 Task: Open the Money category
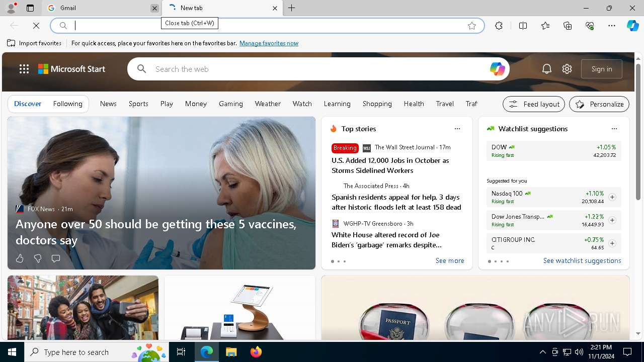point(196,104)
